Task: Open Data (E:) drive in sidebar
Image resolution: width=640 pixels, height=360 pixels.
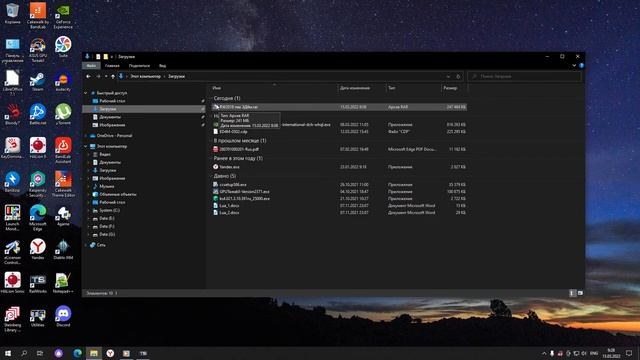Action: (107, 218)
